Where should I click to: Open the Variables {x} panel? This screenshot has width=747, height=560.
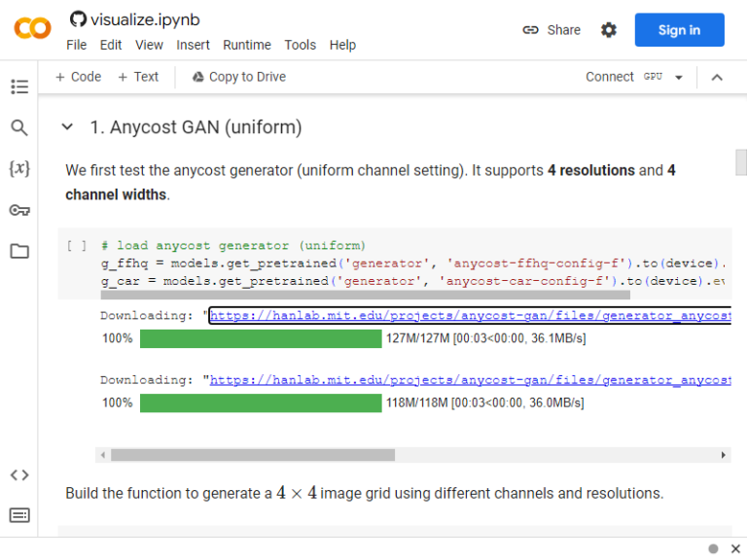click(x=19, y=168)
